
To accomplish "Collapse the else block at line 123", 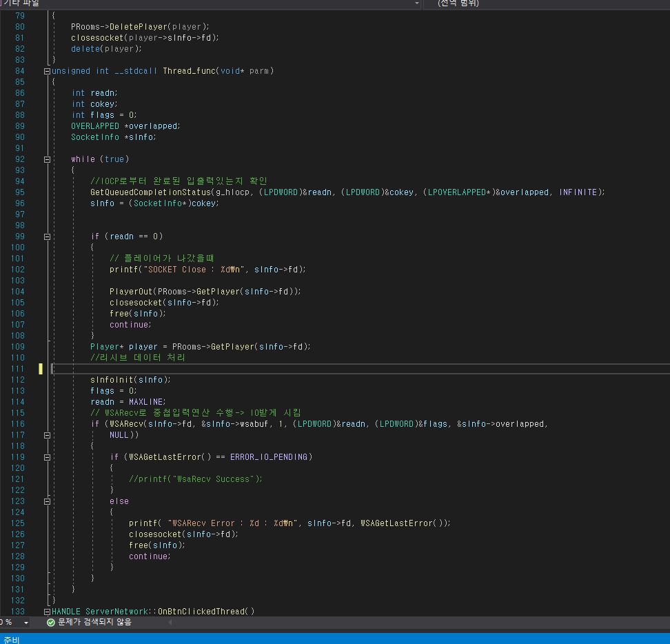I will [47, 501].
